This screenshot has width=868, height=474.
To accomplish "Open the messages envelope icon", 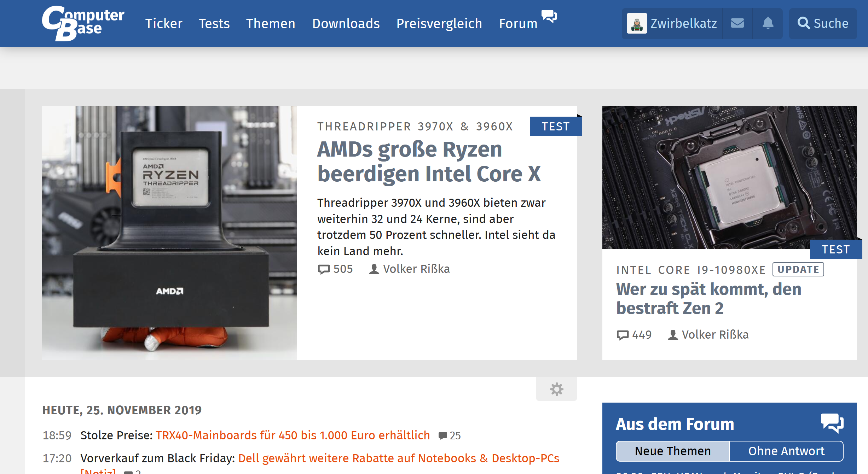I will [737, 23].
